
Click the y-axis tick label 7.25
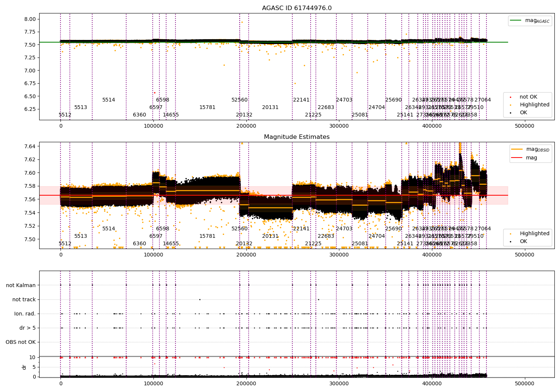pos(30,58)
